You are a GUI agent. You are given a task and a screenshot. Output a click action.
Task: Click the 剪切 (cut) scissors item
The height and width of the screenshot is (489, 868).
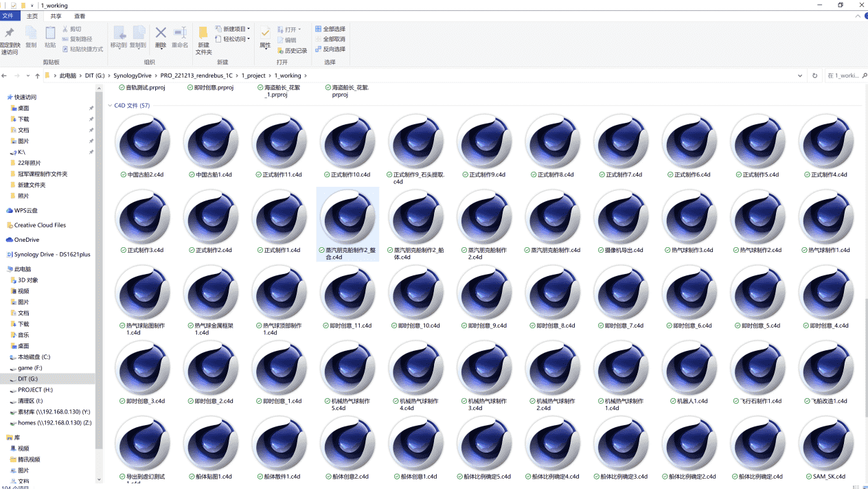pos(71,29)
